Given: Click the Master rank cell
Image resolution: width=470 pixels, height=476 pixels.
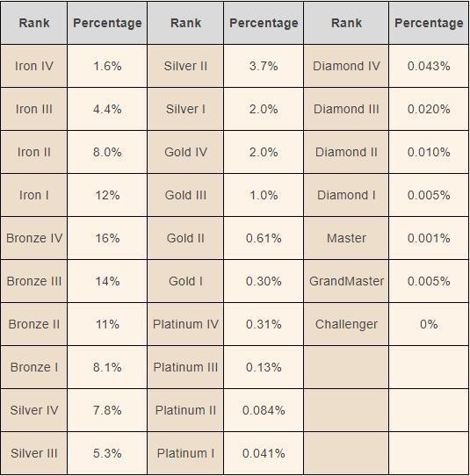Looking at the screenshot, I should [x=346, y=238].
